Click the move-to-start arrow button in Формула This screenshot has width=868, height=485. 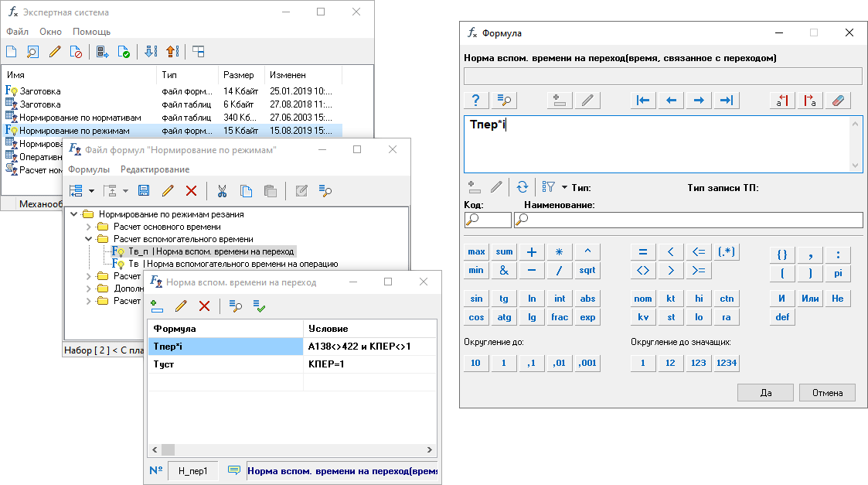(643, 100)
